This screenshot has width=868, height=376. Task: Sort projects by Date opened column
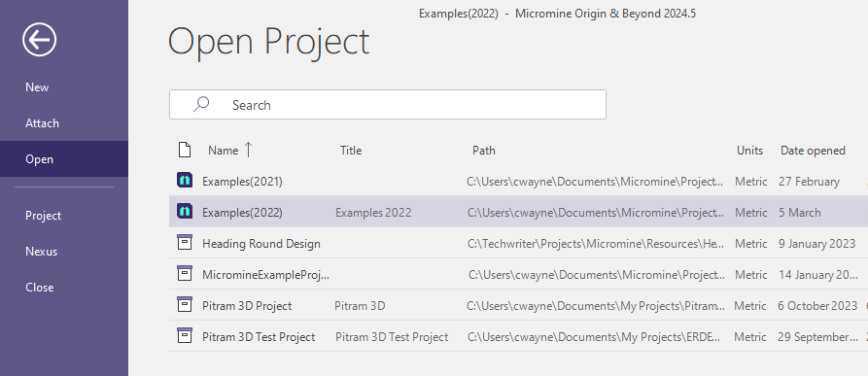click(x=813, y=151)
